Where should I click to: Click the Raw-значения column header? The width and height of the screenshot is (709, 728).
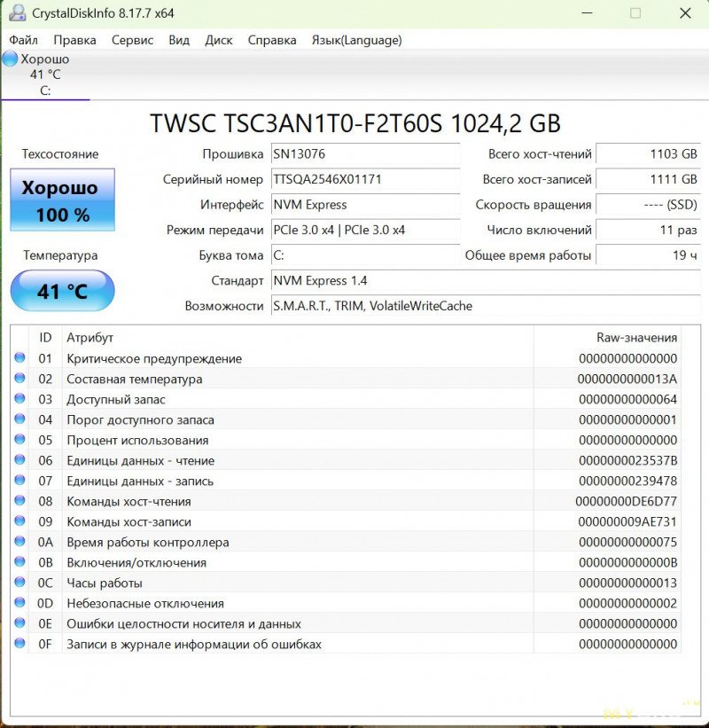(x=607, y=338)
